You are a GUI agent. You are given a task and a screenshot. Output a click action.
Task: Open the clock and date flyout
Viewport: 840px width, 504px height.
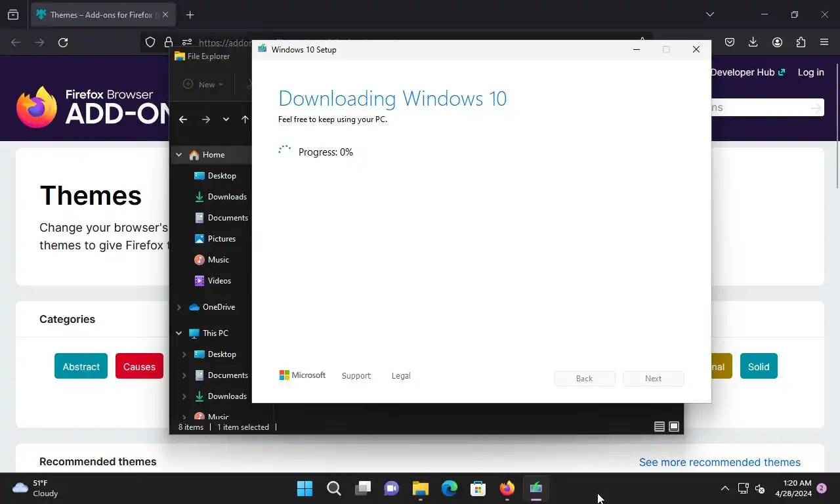pos(793,488)
